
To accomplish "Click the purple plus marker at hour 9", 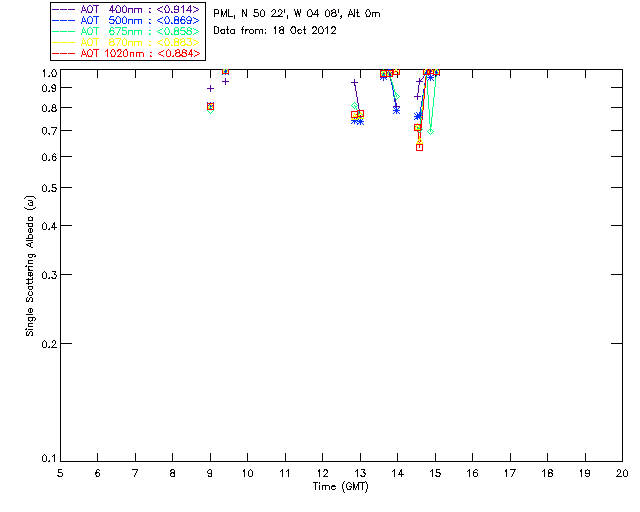I will 210,88.
